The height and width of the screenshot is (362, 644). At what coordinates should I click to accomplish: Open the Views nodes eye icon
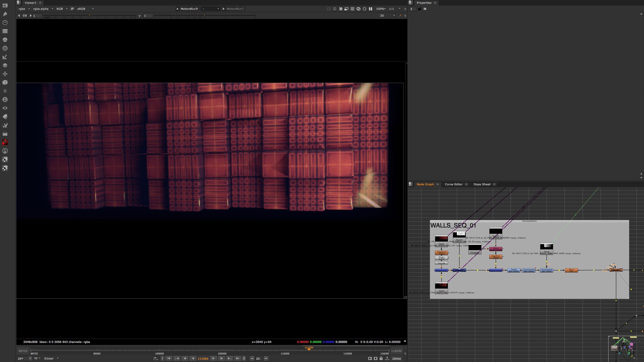5,108
